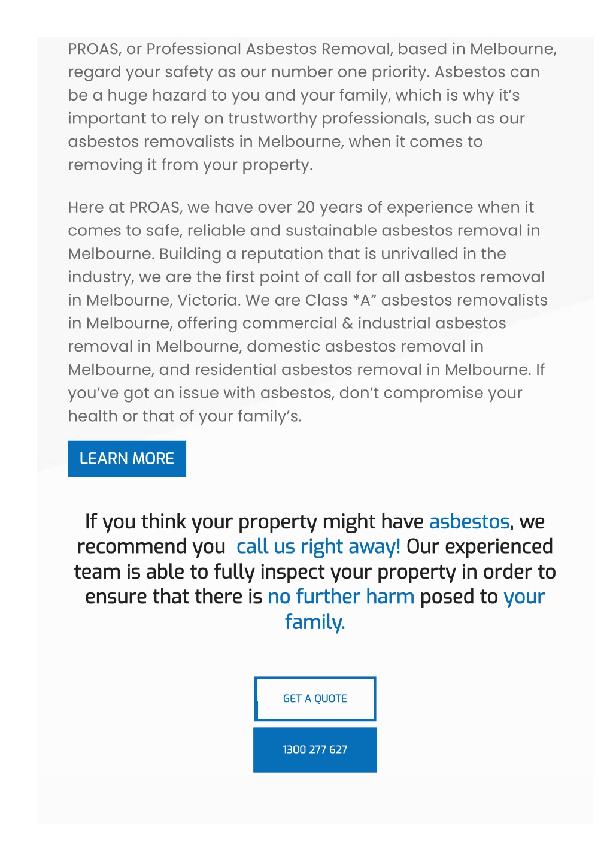Click the LEARN MORE button
This screenshot has height=868, width=613.
tap(127, 459)
